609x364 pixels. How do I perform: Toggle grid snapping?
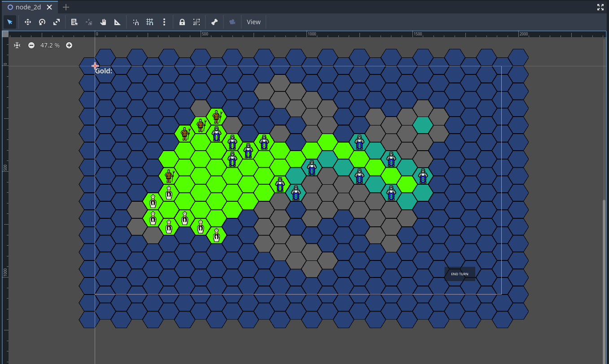150,22
